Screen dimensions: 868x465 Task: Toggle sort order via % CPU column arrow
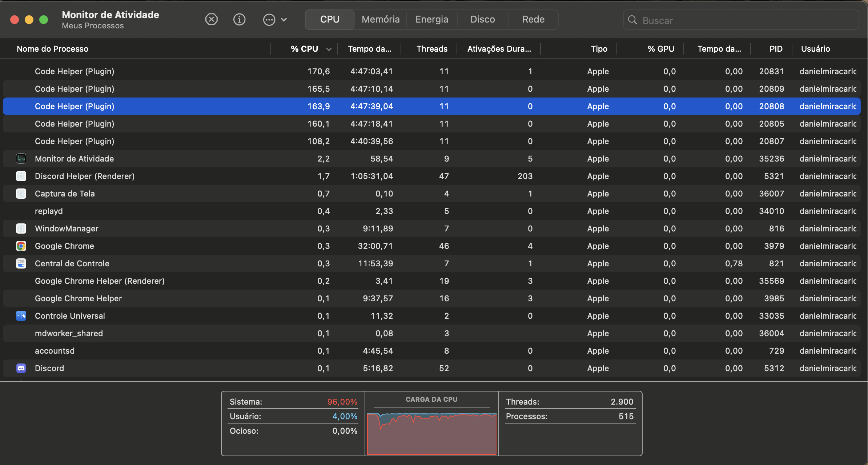tap(329, 49)
